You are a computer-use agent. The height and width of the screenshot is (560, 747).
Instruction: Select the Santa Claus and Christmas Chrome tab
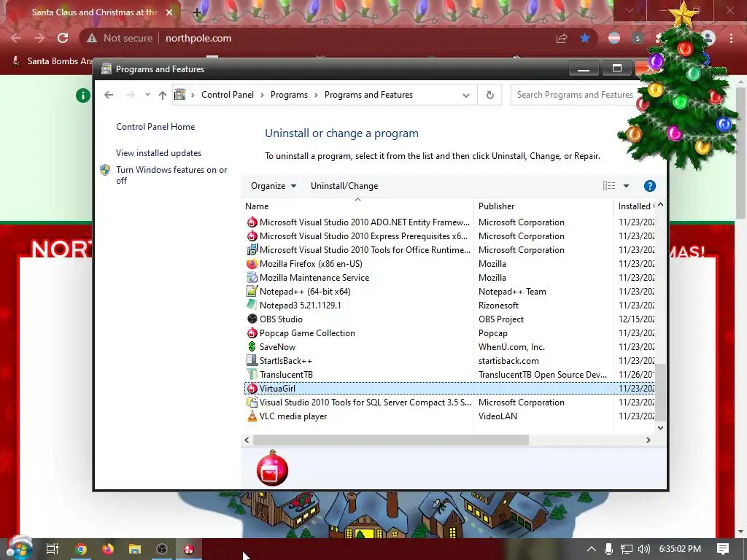[x=94, y=12]
